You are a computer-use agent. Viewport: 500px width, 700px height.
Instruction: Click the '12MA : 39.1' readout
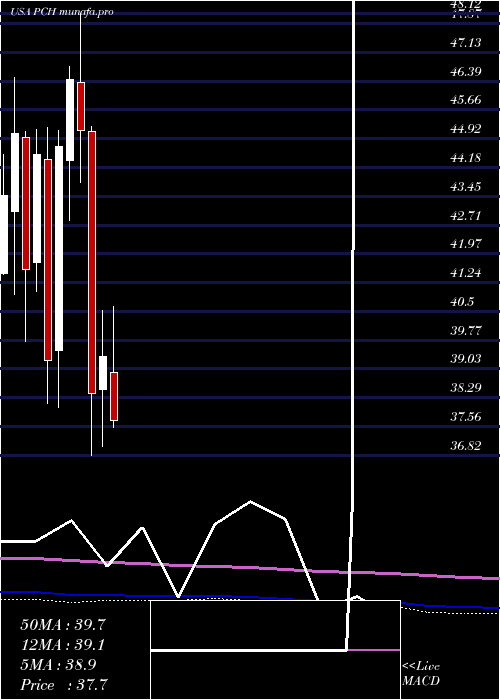(63, 645)
